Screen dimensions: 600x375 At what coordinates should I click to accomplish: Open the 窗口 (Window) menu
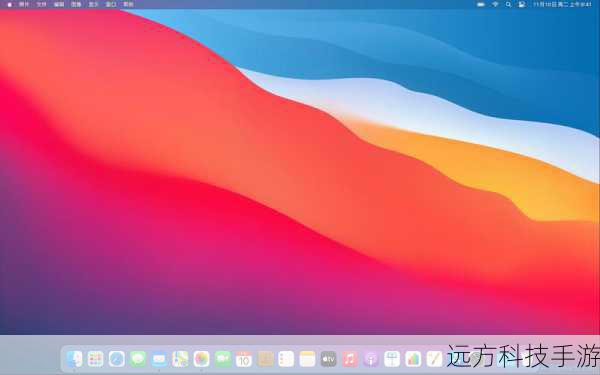(111, 4)
